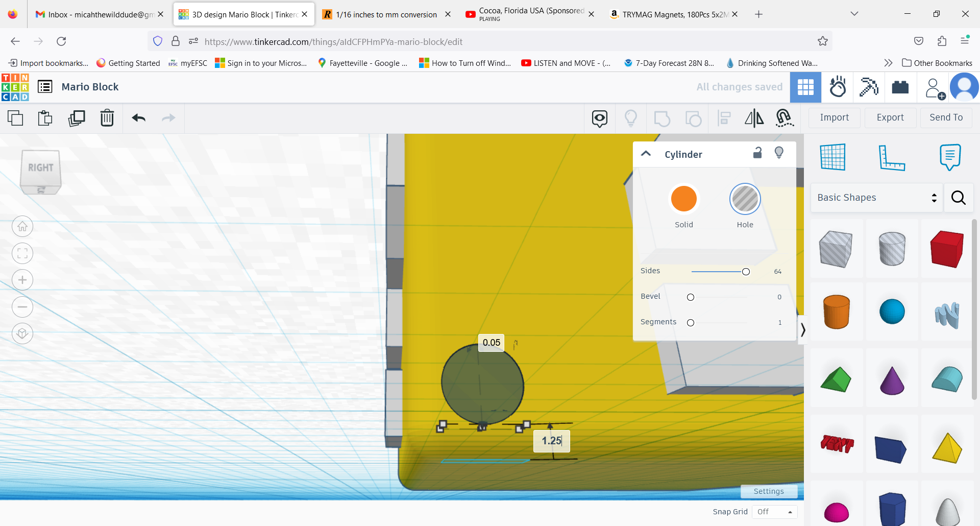
Task: Lock the cylinder using the padlock toggle
Action: pyautogui.click(x=757, y=152)
